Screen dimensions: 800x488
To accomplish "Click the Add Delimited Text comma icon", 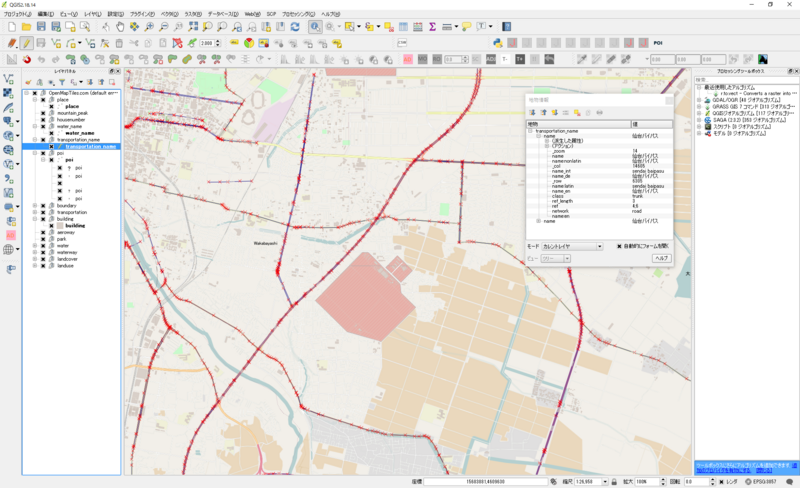I will [x=8, y=178].
